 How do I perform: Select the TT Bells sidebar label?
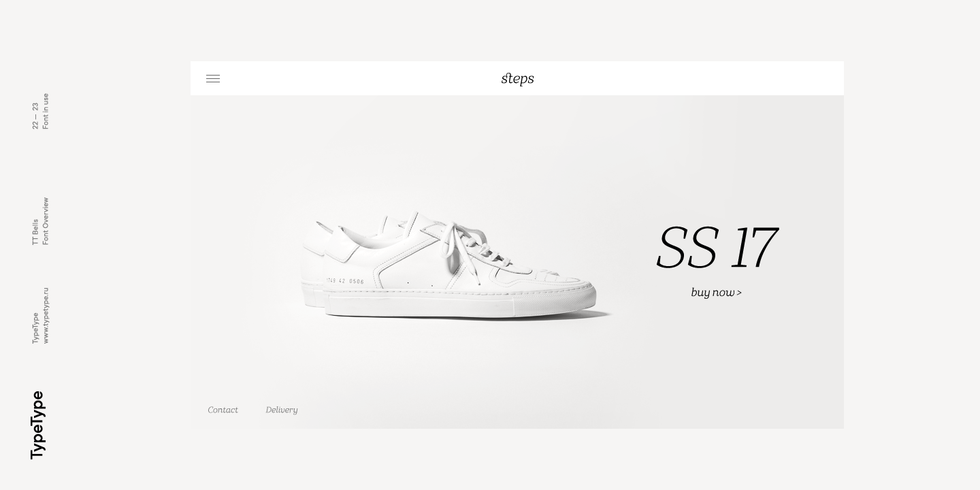pos(35,232)
